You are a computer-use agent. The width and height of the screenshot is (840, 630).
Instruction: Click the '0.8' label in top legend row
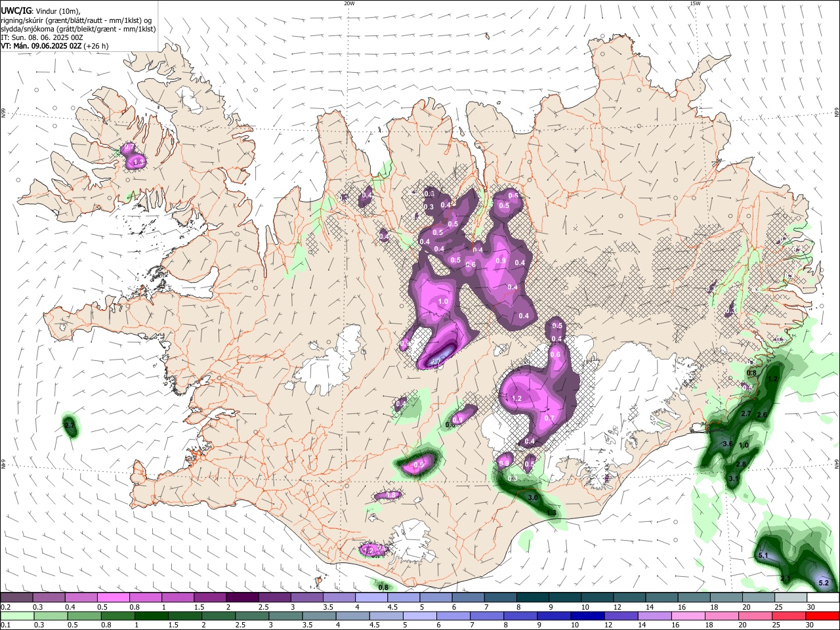tap(135, 607)
